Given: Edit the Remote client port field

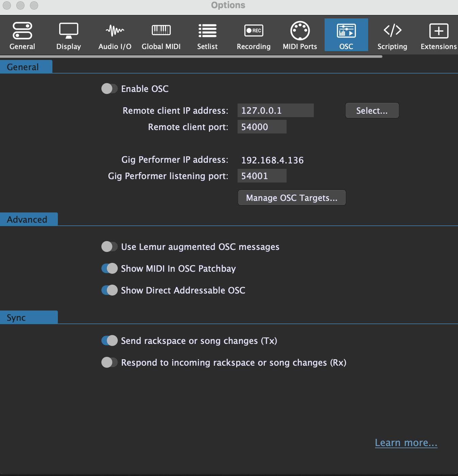Looking at the screenshot, I should click(x=262, y=127).
